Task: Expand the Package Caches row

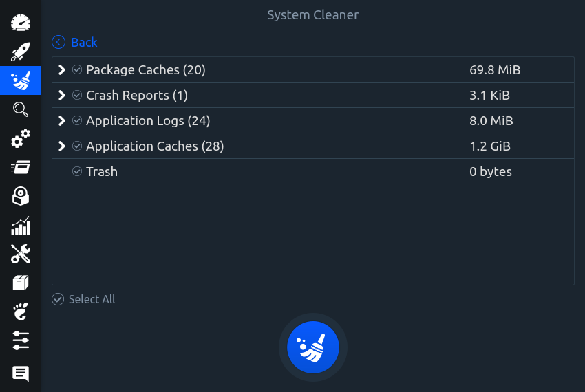Action: 62,69
